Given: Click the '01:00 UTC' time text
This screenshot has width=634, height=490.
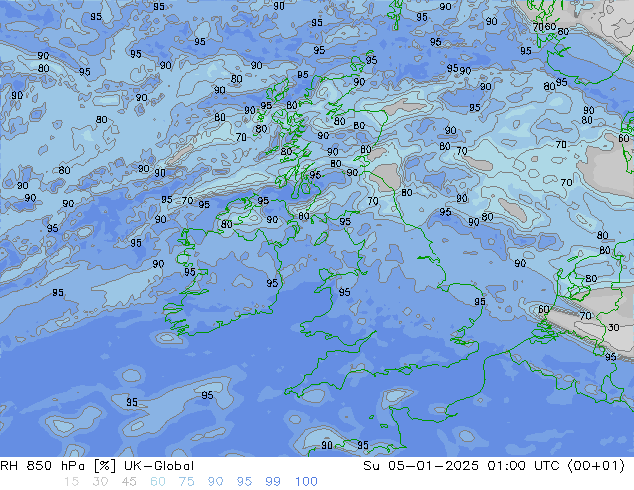Looking at the screenshot, I should coord(523,466).
